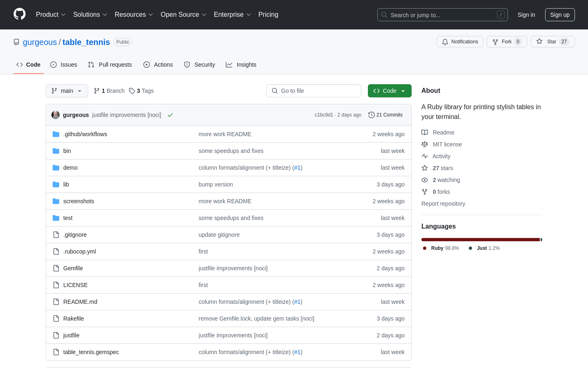Click the Just 1.2% language legend

point(484,248)
